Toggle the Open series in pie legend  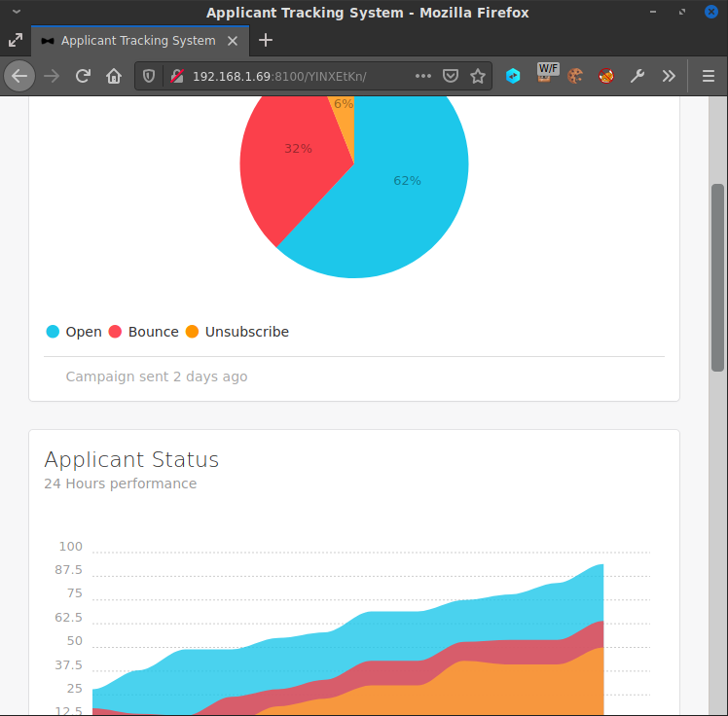coord(74,332)
